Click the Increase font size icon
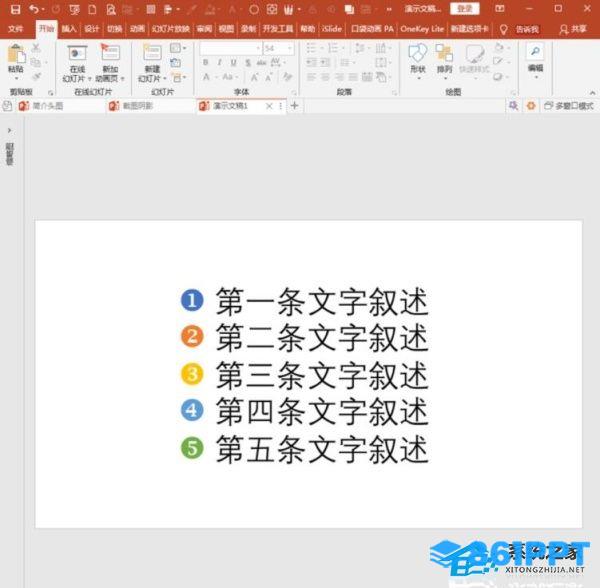This screenshot has width=600, height=588. (x=254, y=77)
